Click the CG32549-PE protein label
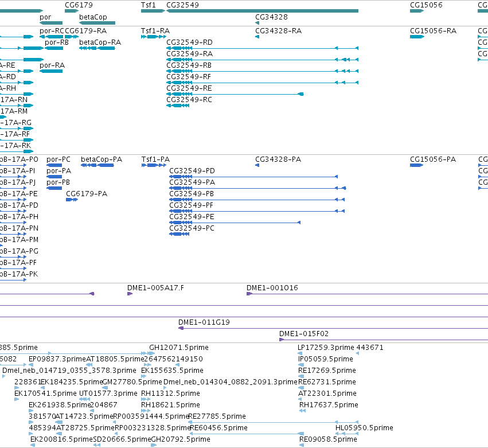Screen dimensions: 488x448 (x=192, y=217)
